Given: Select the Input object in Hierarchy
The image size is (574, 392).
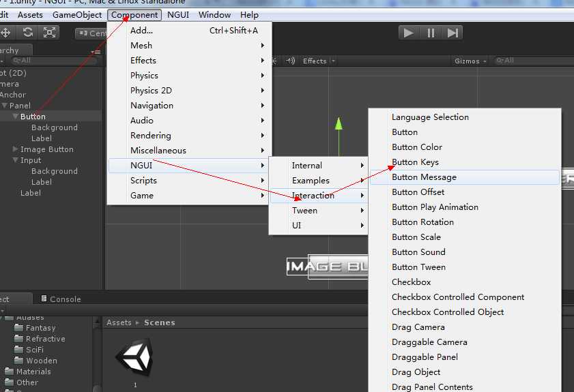Looking at the screenshot, I should click(x=31, y=160).
